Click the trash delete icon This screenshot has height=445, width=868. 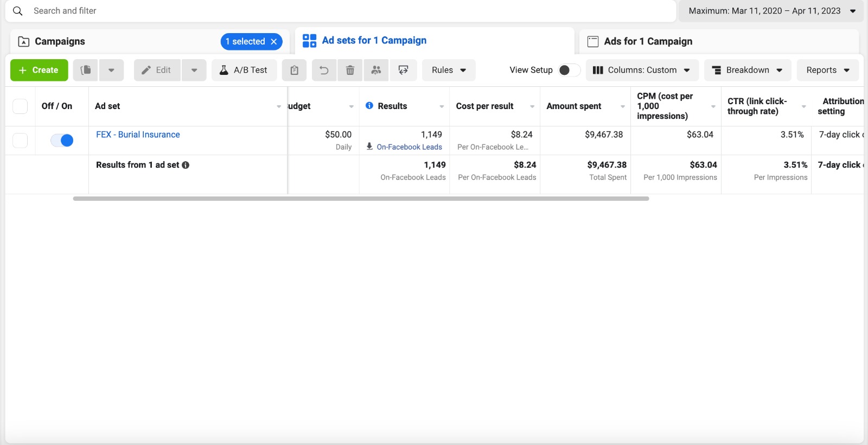[x=350, y=70]
